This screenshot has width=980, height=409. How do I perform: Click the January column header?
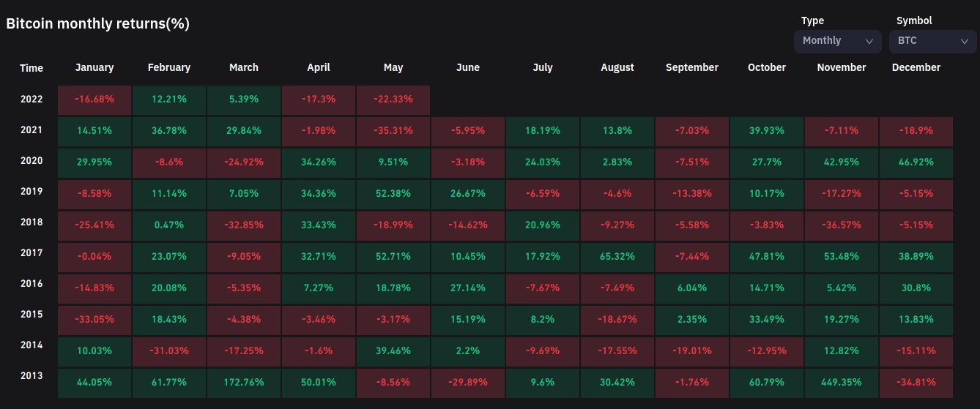(94, 67)
